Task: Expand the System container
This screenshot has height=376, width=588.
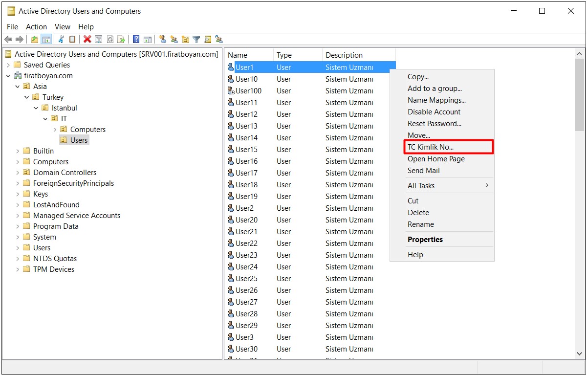Action: (18, 237)
